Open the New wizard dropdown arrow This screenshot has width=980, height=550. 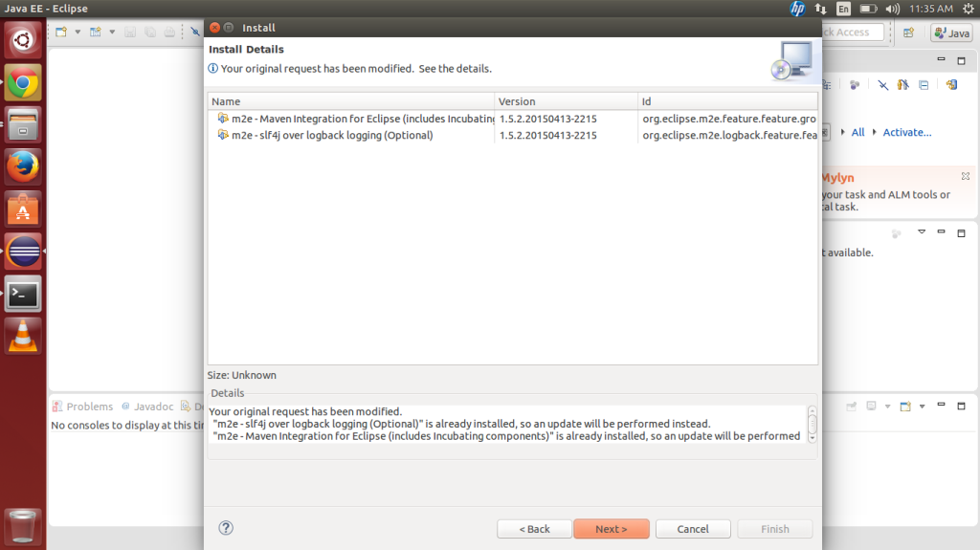(x=78, y=32)
